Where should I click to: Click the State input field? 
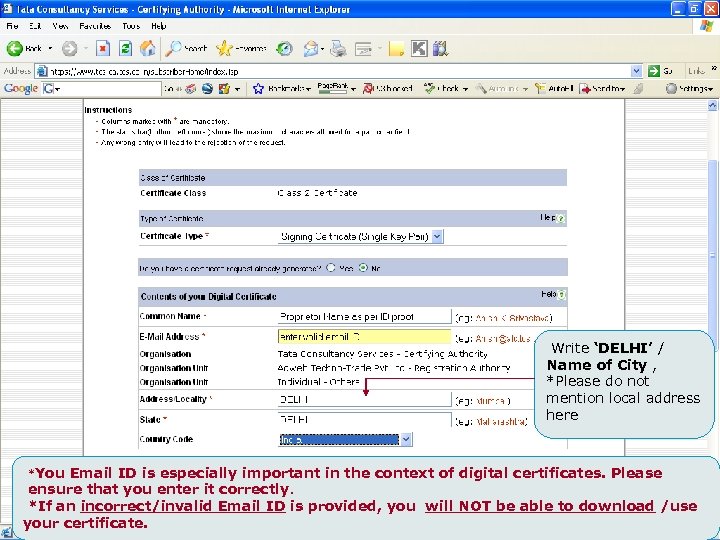364,419
